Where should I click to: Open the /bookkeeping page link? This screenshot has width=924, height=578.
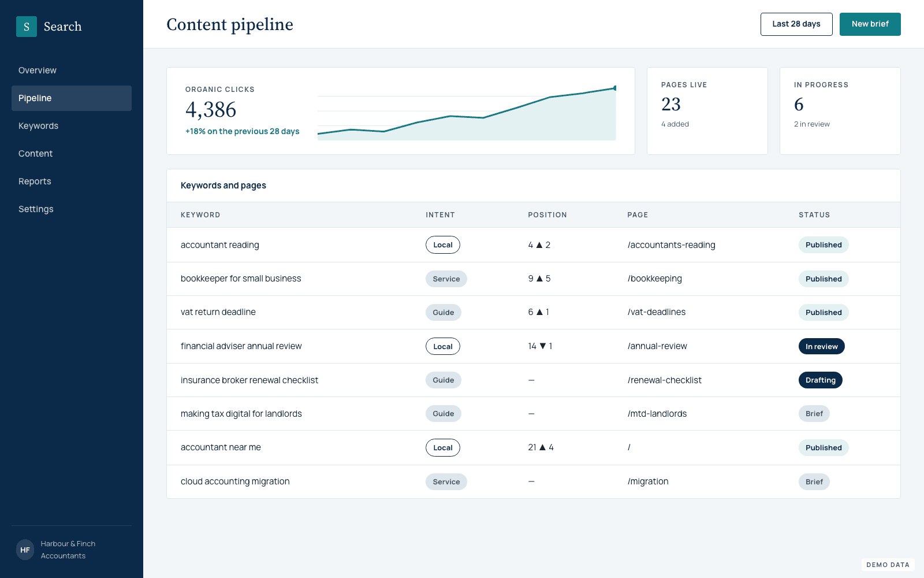(655, 279)
